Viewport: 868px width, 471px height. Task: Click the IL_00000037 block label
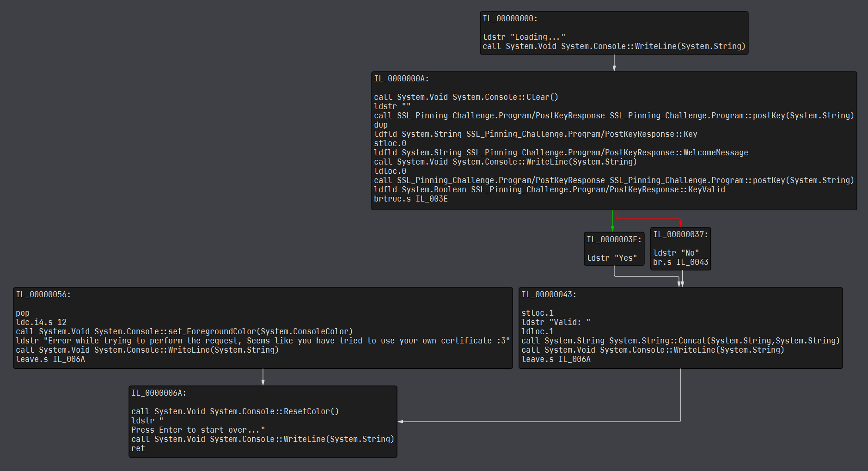680,234
